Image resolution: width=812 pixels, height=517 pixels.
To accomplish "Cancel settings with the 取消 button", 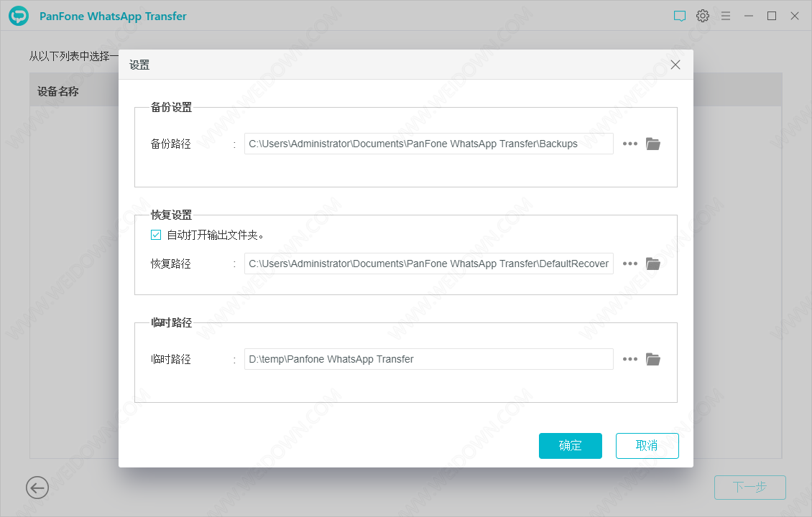I will point(647,446).
